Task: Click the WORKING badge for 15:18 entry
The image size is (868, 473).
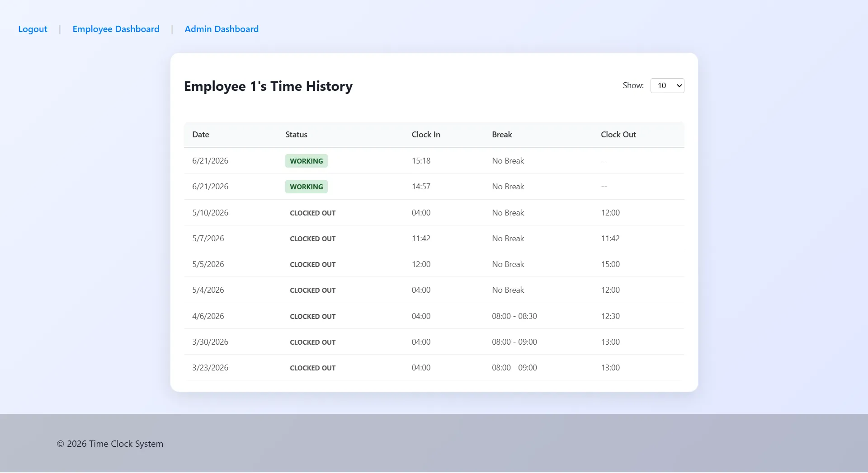Action: click(x=306, y=161)
